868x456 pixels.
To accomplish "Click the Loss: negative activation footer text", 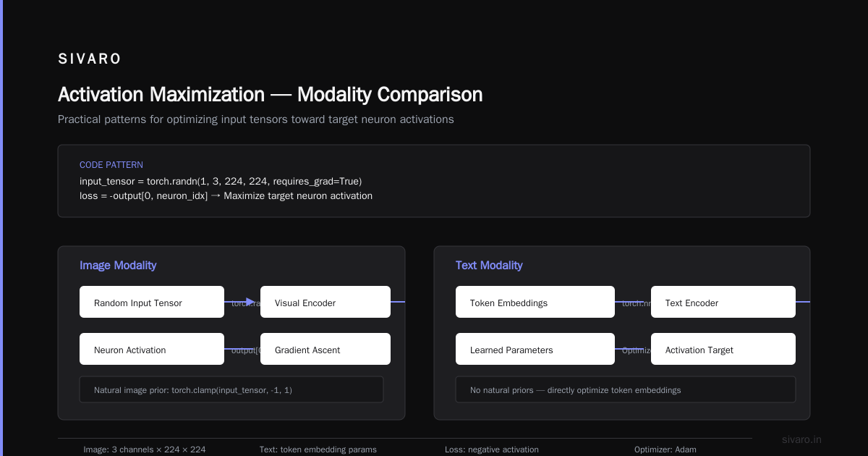I will tap(492, 449).
